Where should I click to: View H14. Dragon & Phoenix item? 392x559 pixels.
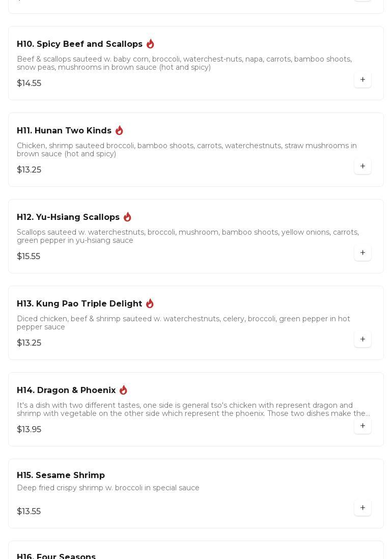66,390
